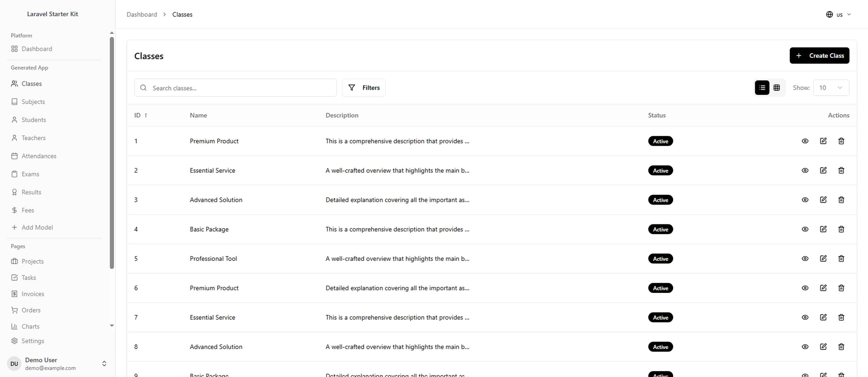This screenshot has width=868, height=377.
Task: Delete class 8 Advanced Solution
Action: (x=841, y=346)
